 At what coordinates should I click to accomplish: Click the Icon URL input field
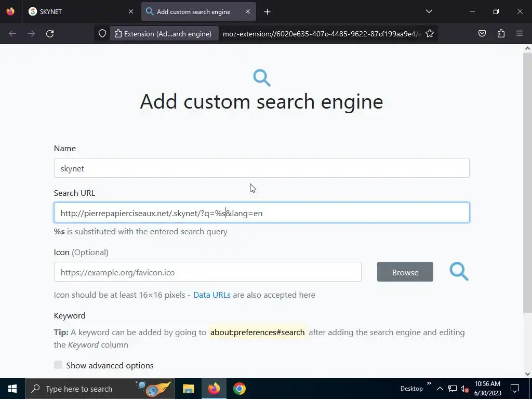pyautogui.click(x=207, y=272)
